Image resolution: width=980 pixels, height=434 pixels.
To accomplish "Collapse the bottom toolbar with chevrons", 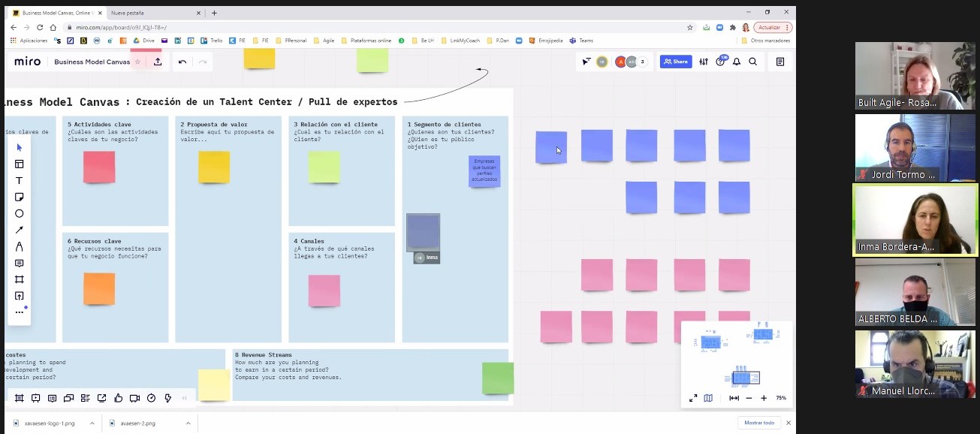I will tap(185, 398).
